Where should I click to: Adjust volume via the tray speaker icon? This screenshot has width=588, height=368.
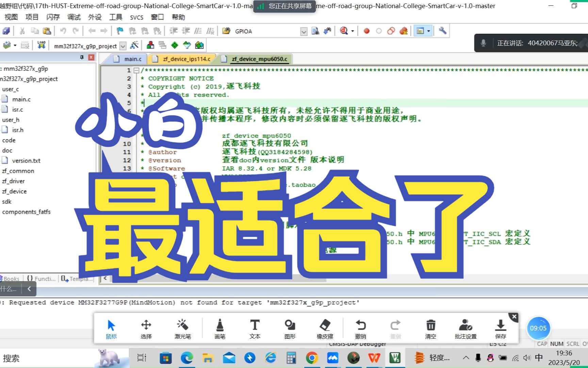pyautogui.click(x=527, y=358)
